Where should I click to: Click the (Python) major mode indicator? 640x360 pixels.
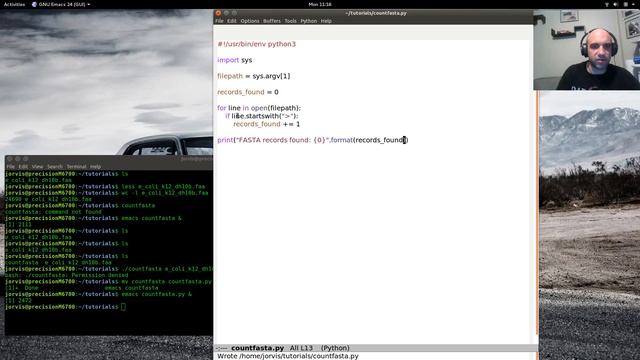coord(335,348)
